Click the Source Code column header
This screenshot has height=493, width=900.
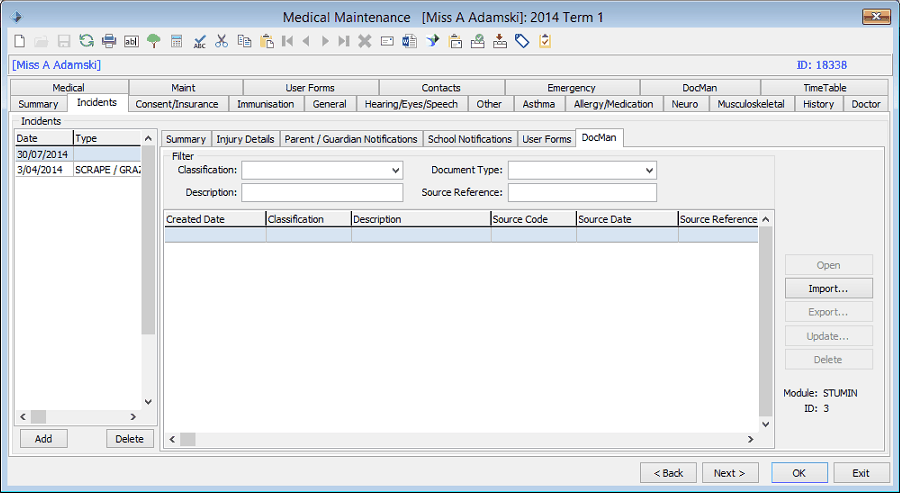(534, 219)
